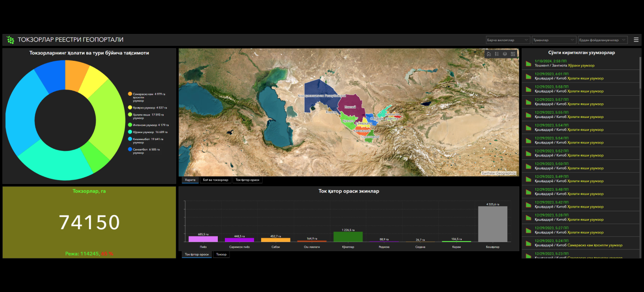Open the basemap gallery grid icon
The image size is (644, 292).
point(512,54)
